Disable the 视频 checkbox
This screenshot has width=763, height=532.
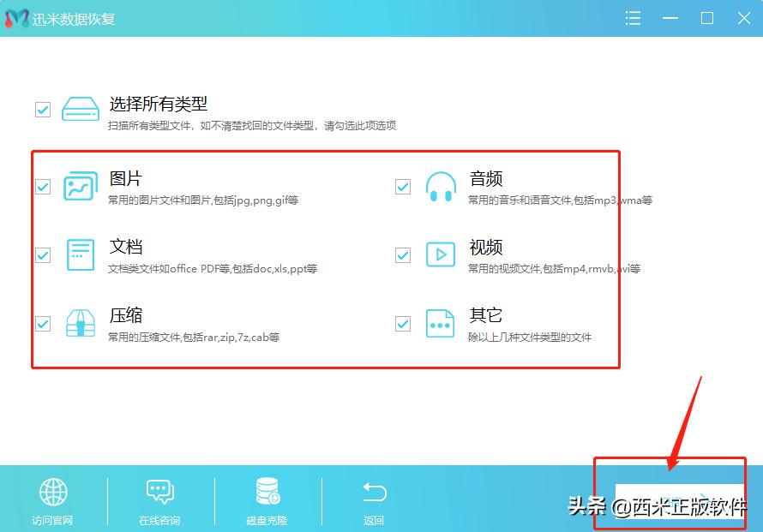point(403,254)
